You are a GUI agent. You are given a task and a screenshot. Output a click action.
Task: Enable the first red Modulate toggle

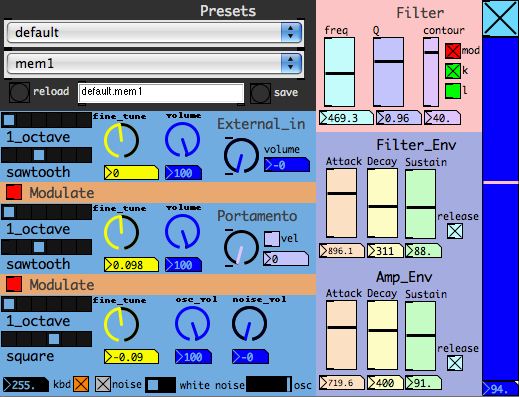[x=14, y=192]
